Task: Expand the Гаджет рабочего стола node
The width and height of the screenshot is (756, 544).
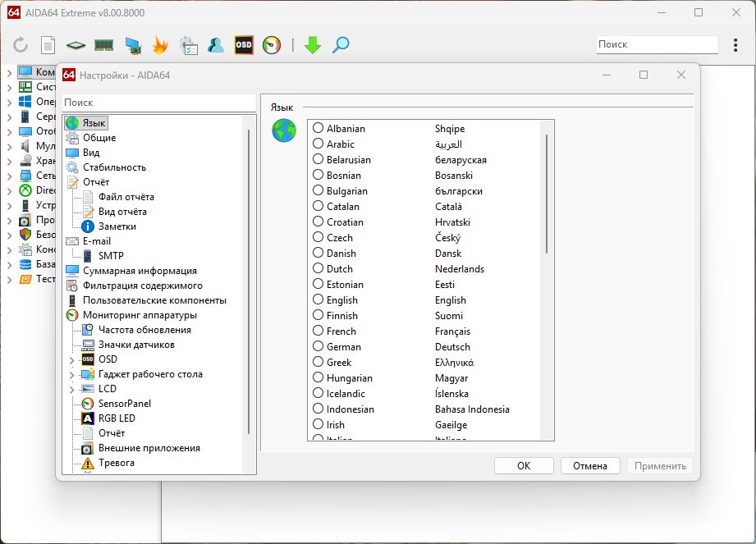Action: 72,375
